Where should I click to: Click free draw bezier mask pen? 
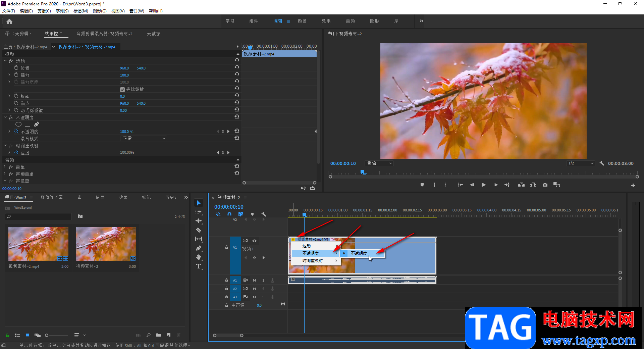[37, 124]
